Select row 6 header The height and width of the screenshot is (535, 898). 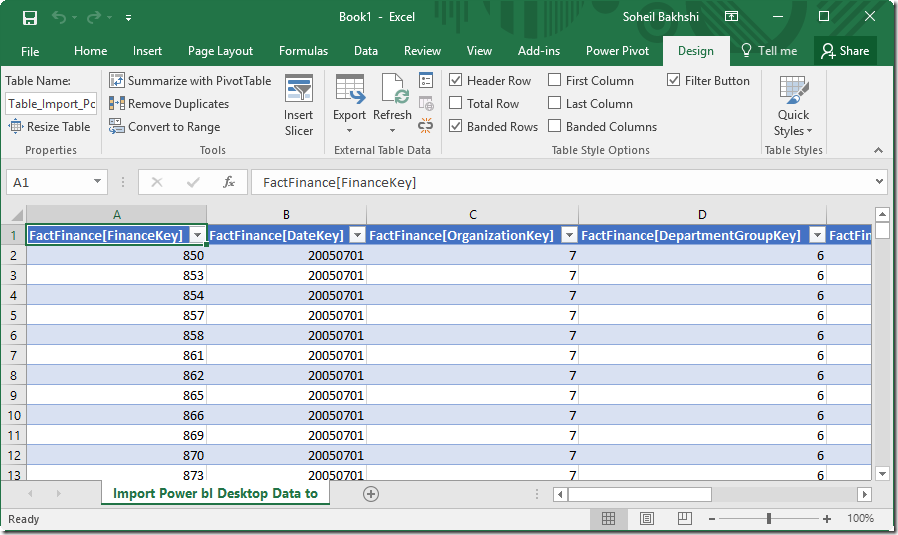pos(13,335)
